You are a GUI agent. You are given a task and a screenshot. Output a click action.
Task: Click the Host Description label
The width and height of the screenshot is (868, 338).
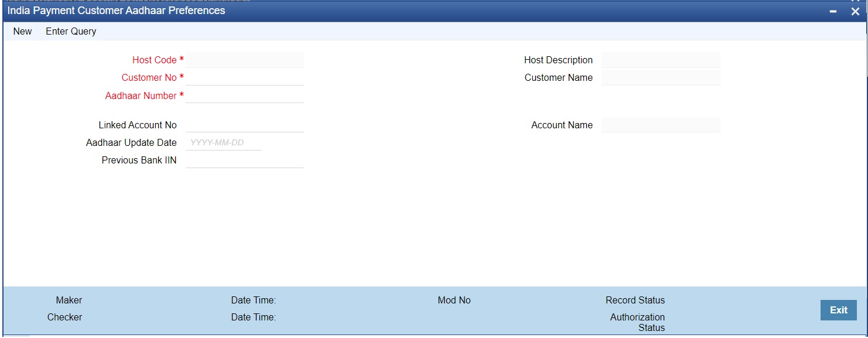(558, 60)
